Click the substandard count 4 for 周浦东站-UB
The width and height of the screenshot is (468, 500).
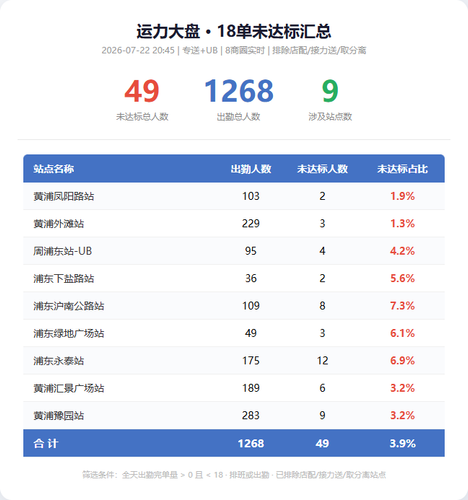coord(322,251)
